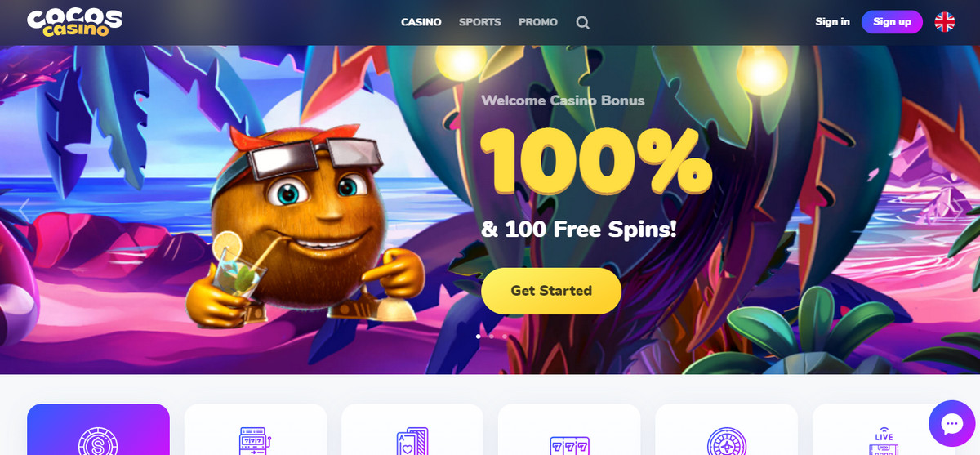Click the previous slide arrow on banner
Screen dimensions: 980x455
(x=24, y=209)
